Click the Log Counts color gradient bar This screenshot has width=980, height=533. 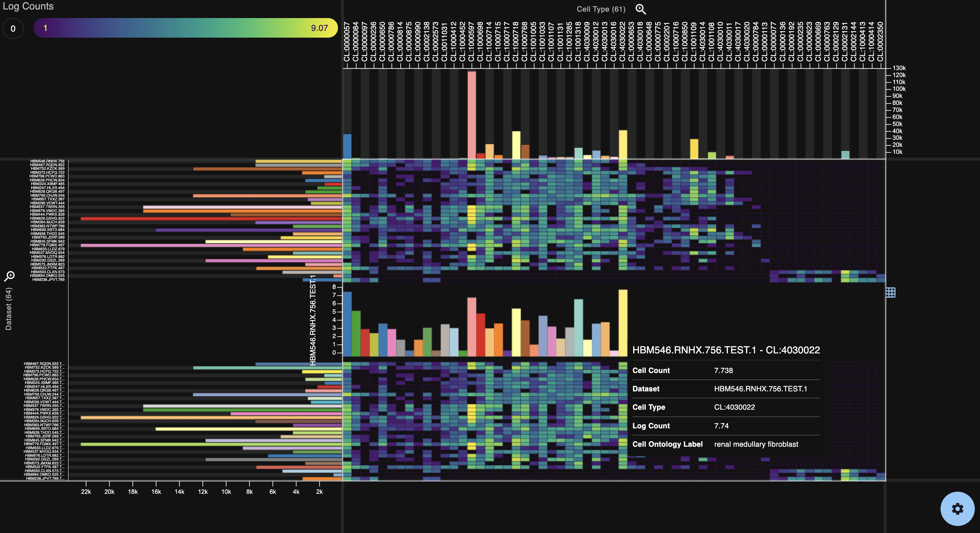(x=185, y=28)
